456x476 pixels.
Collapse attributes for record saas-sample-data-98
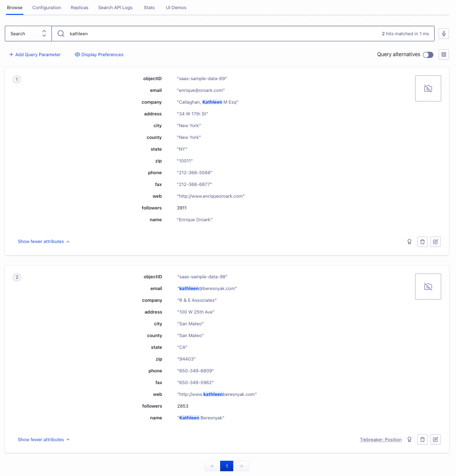click(44, 439)
